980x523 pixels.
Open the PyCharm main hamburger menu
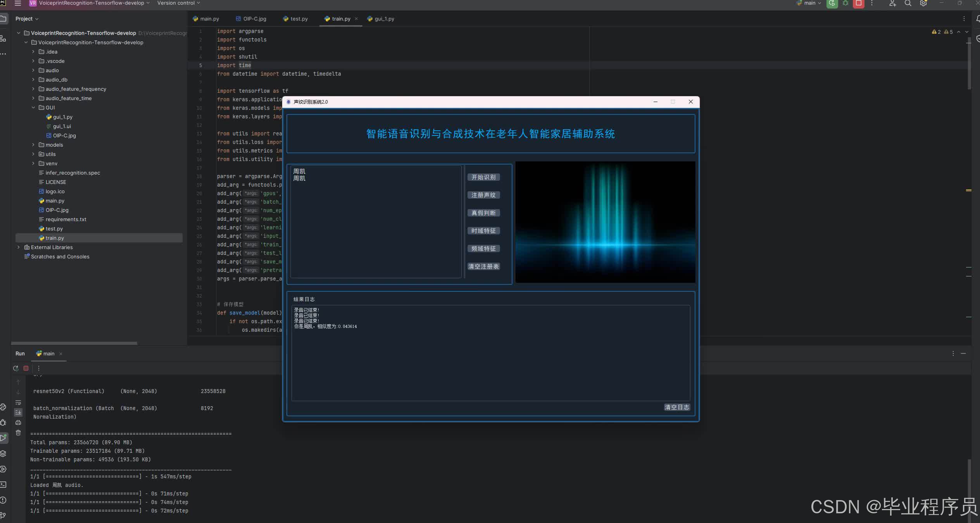(x=18, y=3)
